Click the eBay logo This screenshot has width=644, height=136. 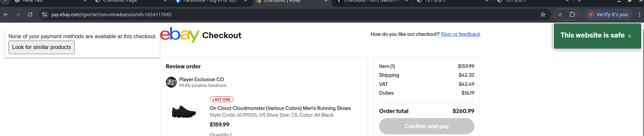[x=179, y=35]
